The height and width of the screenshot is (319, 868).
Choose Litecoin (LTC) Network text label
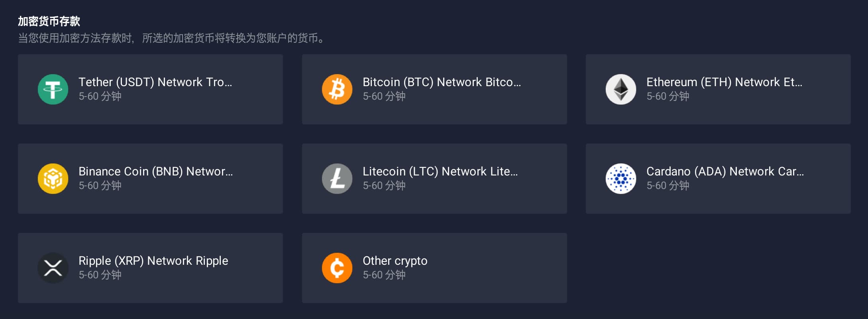pyautogui.click(x=440, y=171)
